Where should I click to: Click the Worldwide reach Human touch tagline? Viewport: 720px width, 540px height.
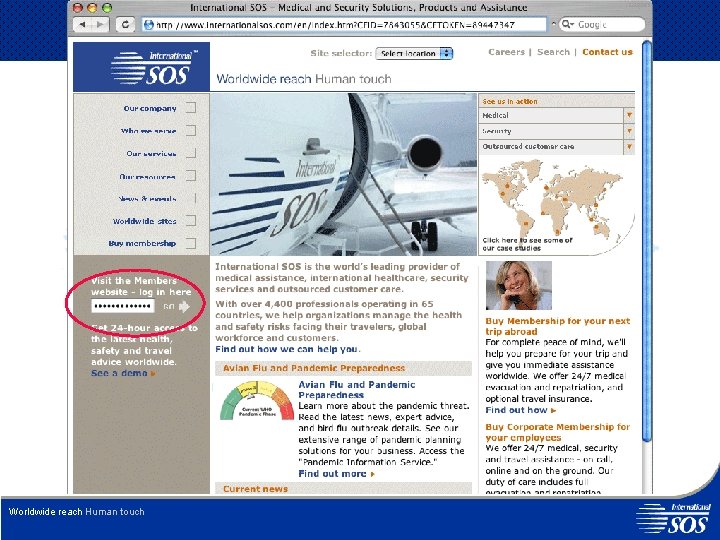pyautogui.click(x=304, y=79)
